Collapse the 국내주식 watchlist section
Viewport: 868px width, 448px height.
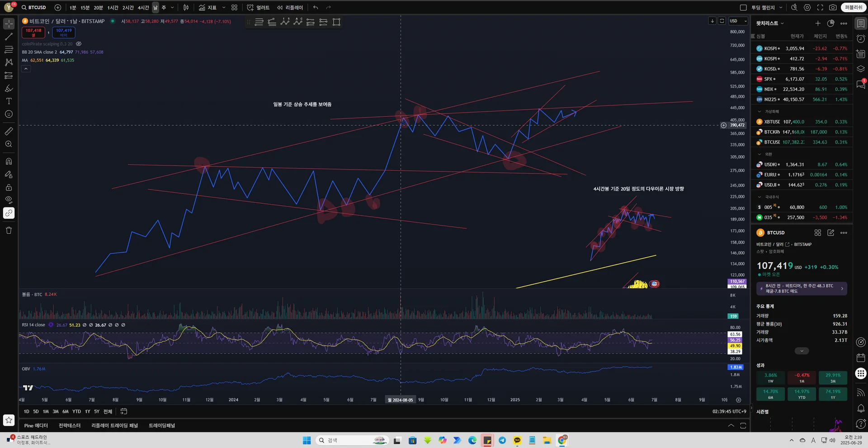pyautogui.click(x=759, y=197)
